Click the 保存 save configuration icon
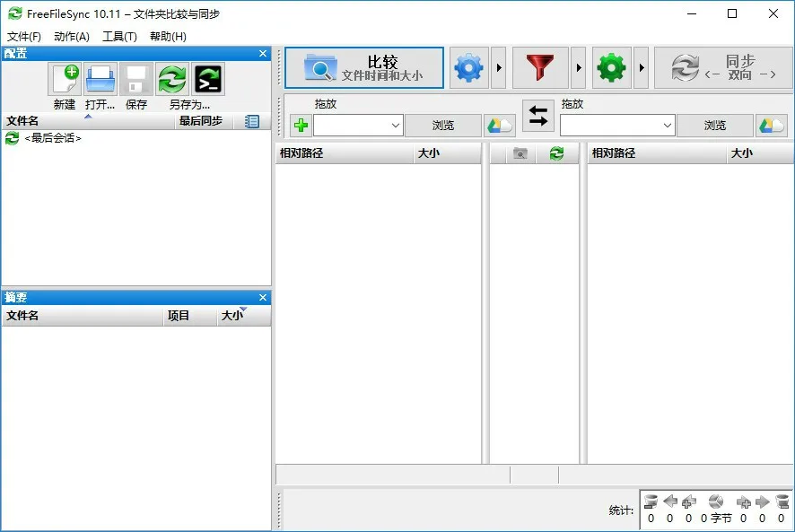 [135, 79]
